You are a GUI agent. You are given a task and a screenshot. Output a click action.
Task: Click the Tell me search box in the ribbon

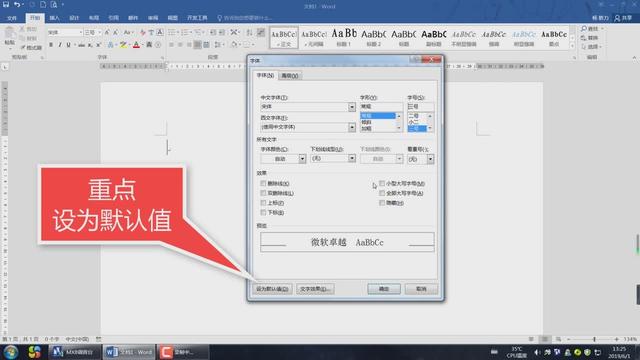point(245,18)
